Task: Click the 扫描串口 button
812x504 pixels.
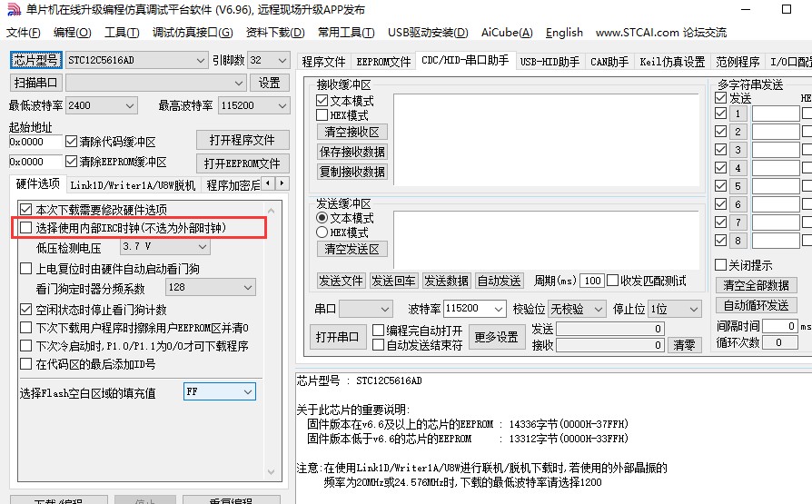Action: pyautogui.click(x=35, y=83)
